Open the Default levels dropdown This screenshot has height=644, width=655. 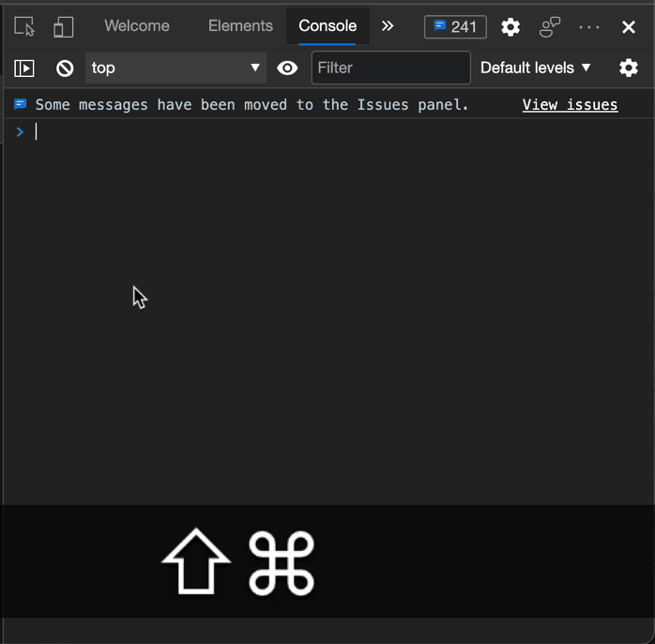(536, 68)
